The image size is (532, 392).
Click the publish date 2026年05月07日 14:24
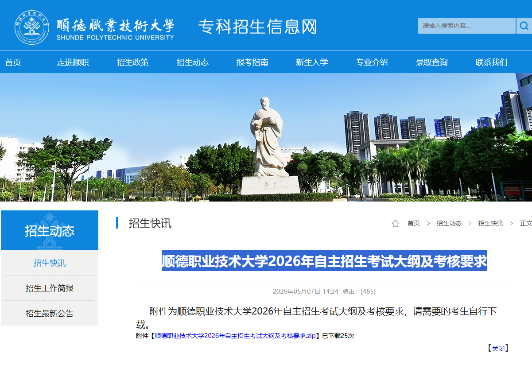tap(306, 291)
